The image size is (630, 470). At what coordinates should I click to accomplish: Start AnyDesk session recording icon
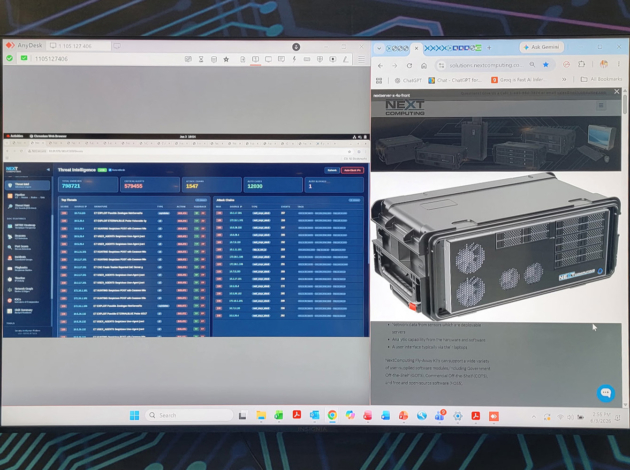coord(333,59)
